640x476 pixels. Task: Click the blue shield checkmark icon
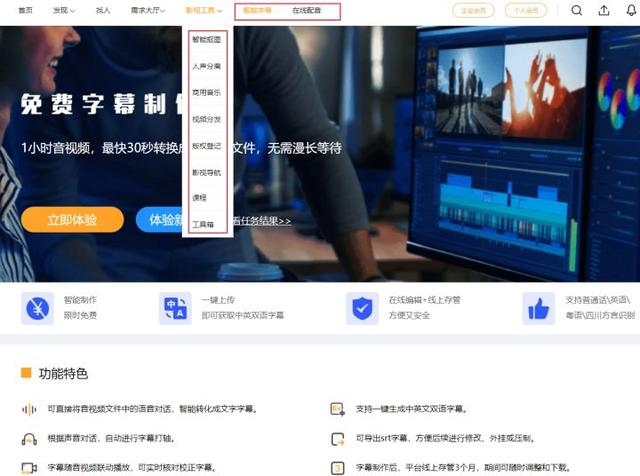pyautogui.click(x=362, y=308)
